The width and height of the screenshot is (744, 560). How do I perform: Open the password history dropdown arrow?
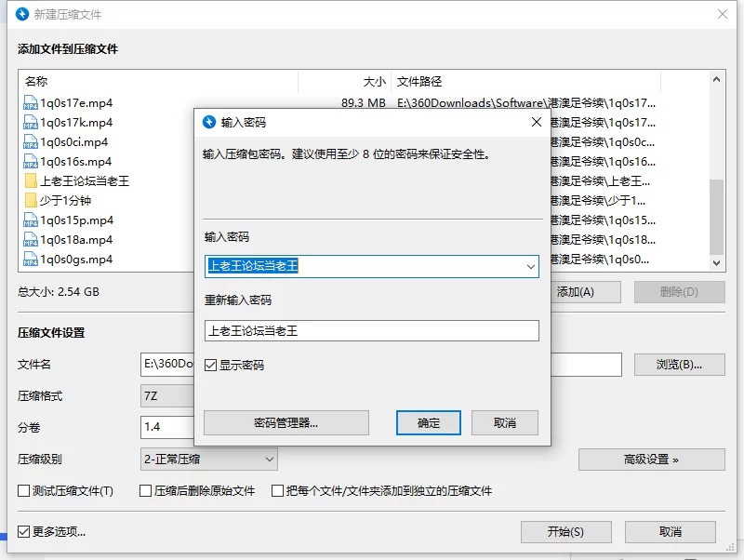530,266
